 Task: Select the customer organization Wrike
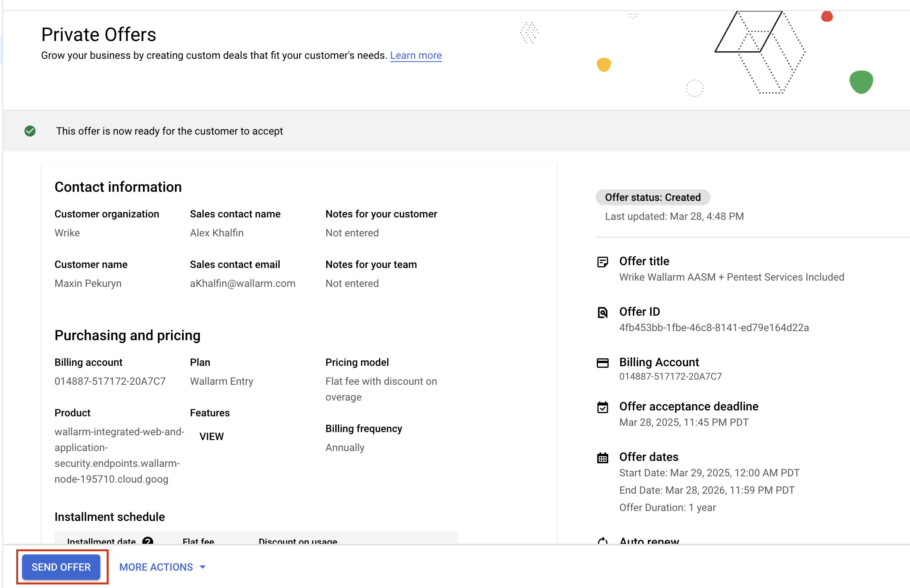pos(67,233)
